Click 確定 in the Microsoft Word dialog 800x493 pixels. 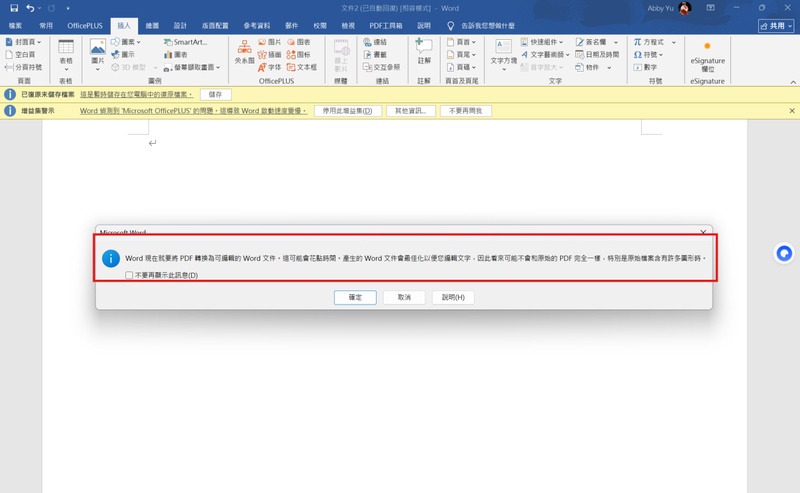[x=355, y=297]
